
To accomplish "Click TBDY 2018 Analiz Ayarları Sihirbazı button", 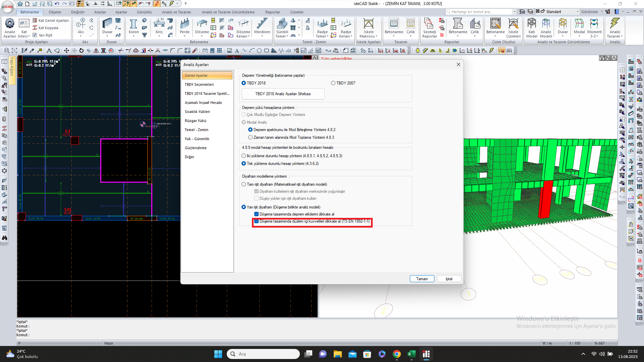I will pos(283,94).
